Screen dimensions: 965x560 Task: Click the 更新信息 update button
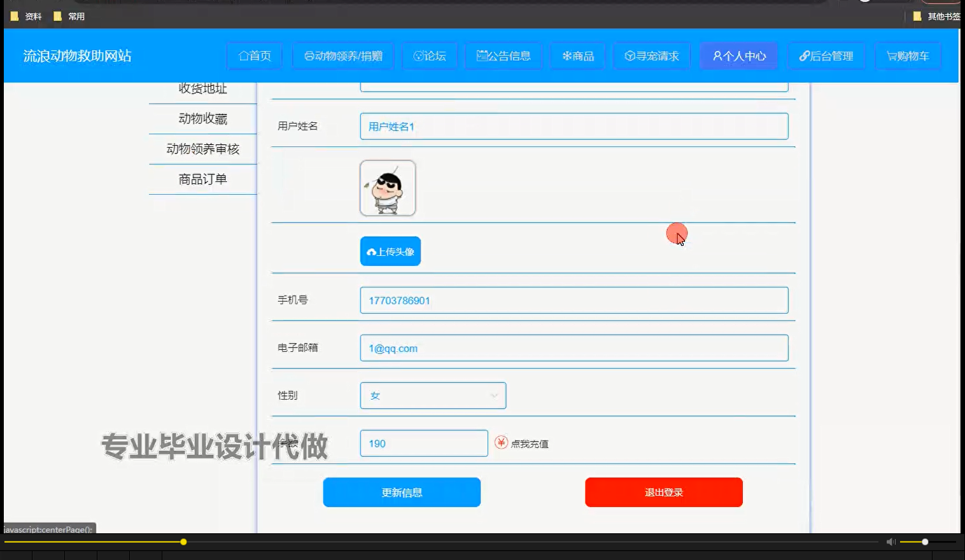pyautogui.click(x=402, y=492)
